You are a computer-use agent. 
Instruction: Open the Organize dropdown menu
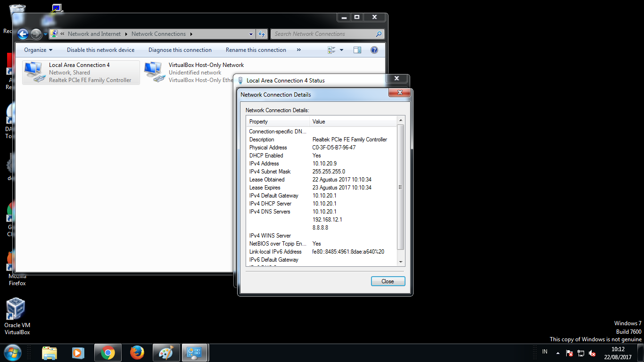point(38,49)
